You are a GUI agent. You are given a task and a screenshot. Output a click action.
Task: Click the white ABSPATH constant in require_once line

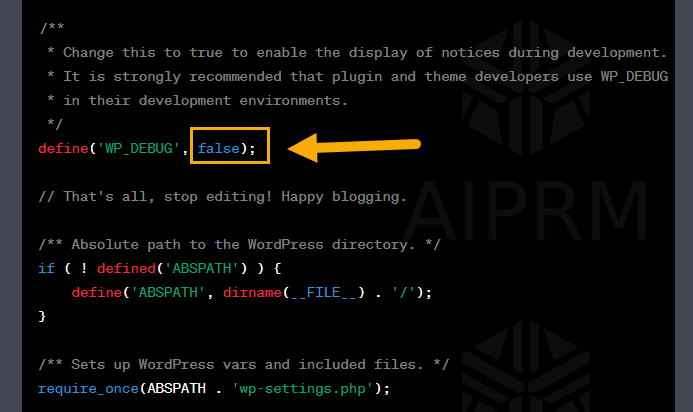(x=177, y=388)
